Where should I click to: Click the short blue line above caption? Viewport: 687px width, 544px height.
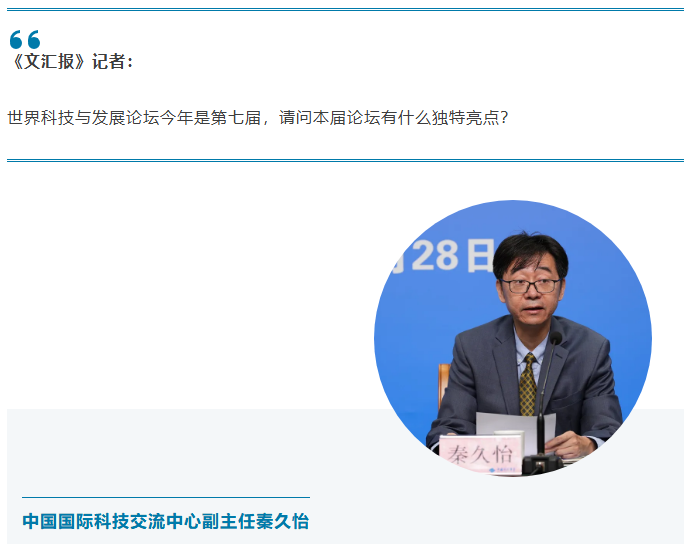[x=166, y=497]
